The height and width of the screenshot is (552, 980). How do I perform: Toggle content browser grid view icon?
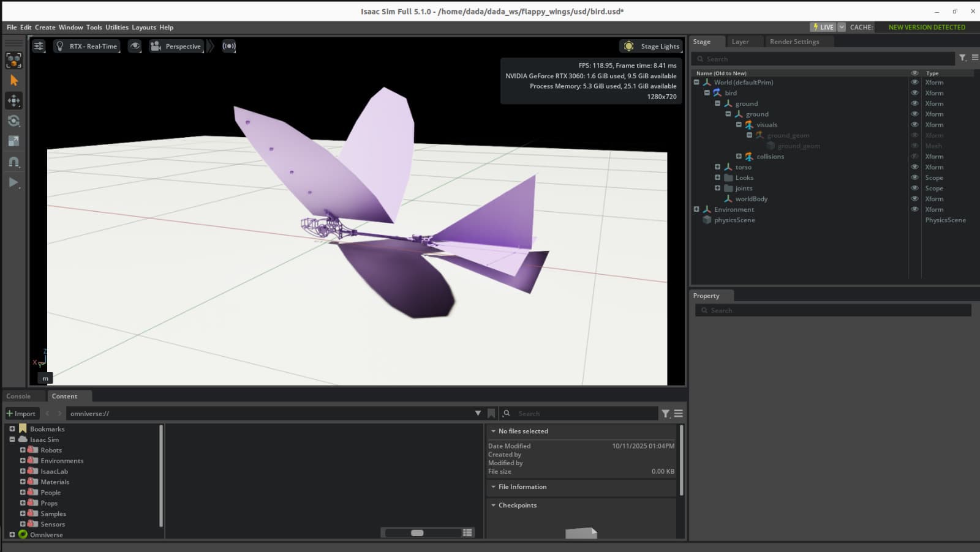[x=467, y=533]
